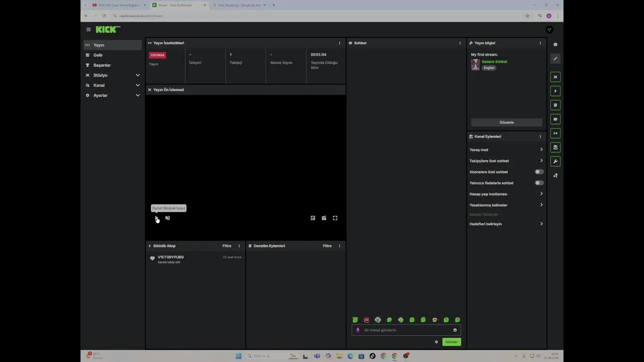Open TikTok from the taskbar

click(x=372, y=356)
